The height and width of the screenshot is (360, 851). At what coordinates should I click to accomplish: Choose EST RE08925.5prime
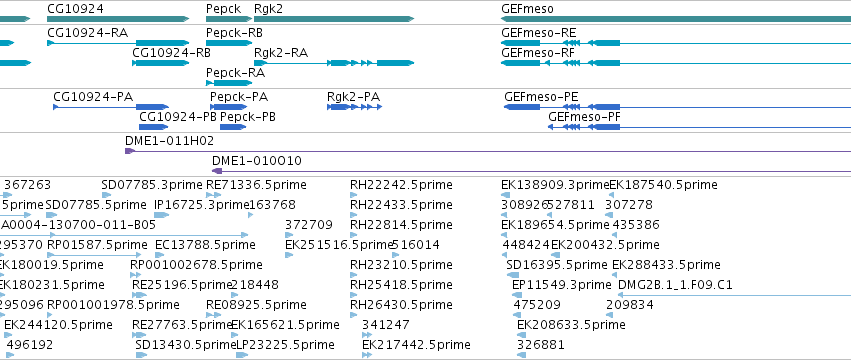click(256, 305)
